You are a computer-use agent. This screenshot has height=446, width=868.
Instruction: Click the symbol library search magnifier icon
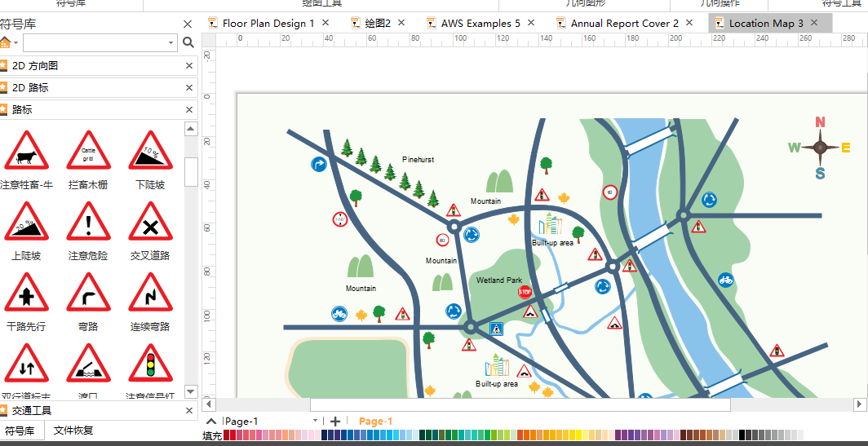click(188, 42)
